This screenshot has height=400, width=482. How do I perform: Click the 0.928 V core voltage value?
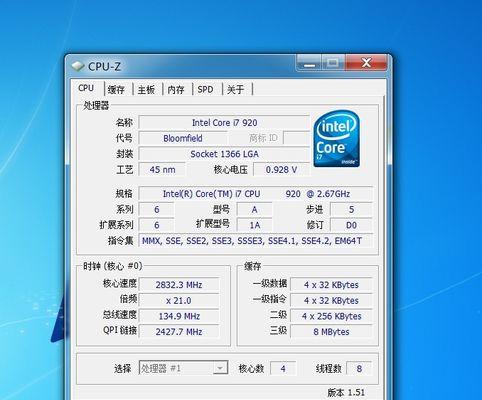(x=281, y=170)
